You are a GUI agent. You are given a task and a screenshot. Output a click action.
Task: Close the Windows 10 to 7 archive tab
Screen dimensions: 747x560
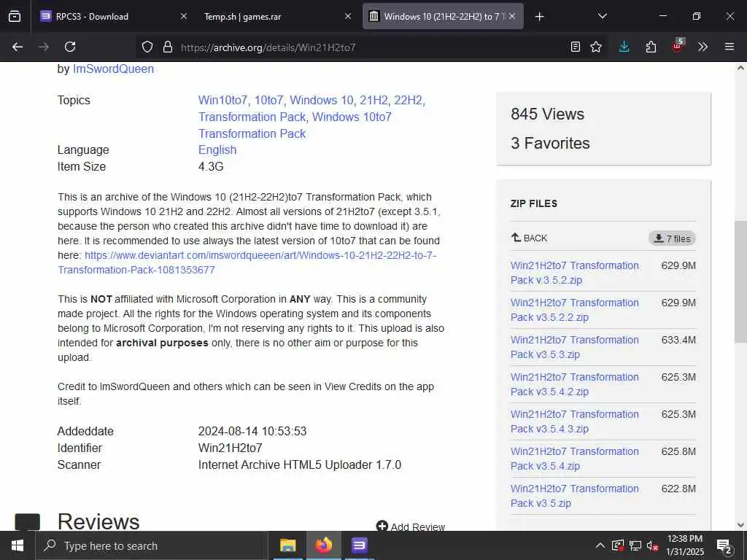tap(512, 16)
